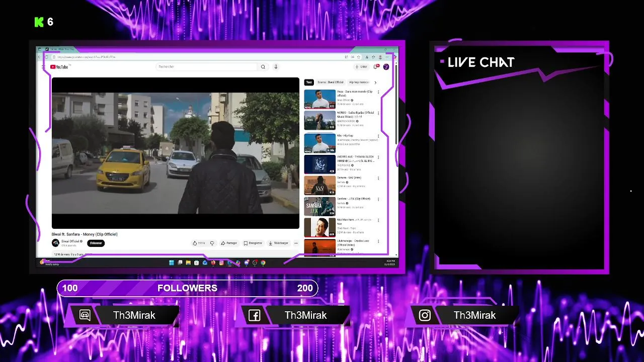Open the Mix - Hip-hop thumbnail

pyautogui.click(x=319, y=143)
